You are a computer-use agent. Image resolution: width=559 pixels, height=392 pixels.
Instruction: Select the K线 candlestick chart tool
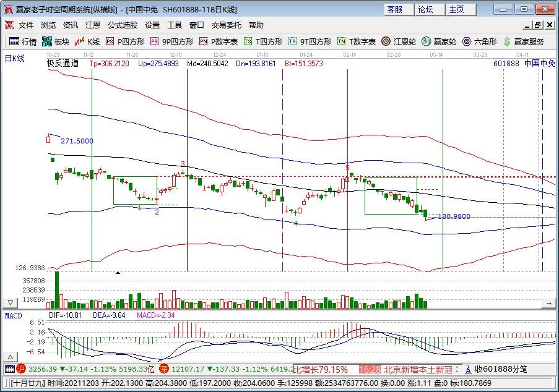pyautogui.click(x=87, y=41)
